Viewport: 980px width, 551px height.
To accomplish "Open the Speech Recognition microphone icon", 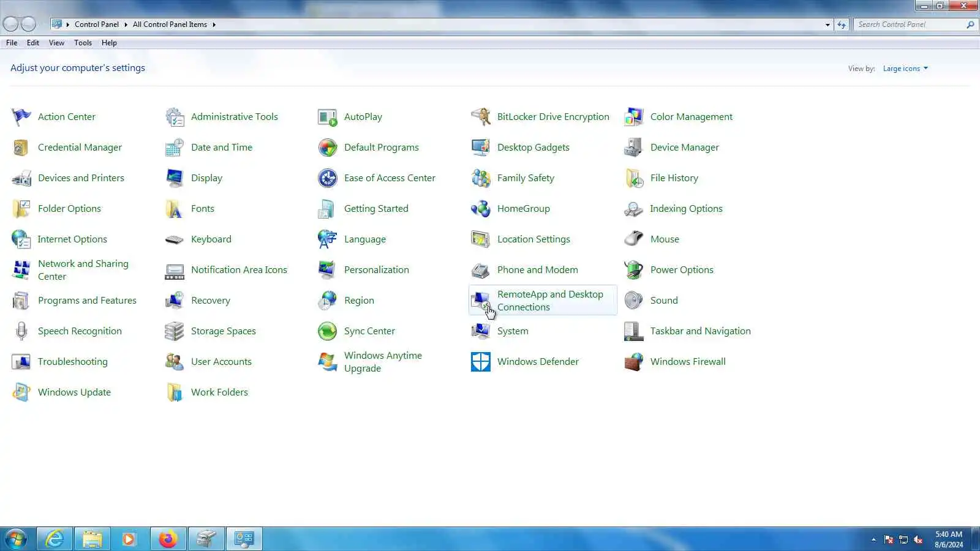I will click(21, 331).
